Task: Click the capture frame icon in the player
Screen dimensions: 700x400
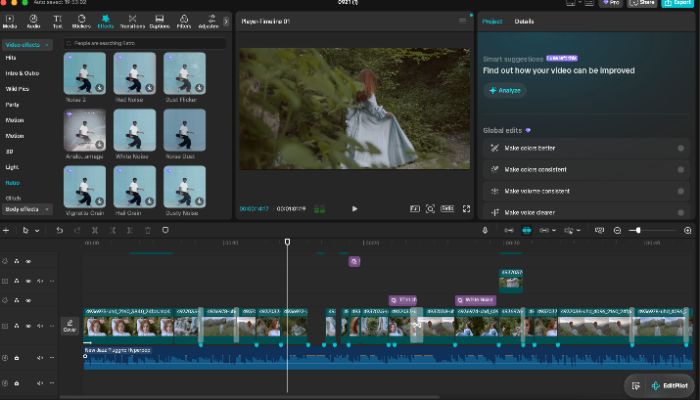Action: click(430, 208)
